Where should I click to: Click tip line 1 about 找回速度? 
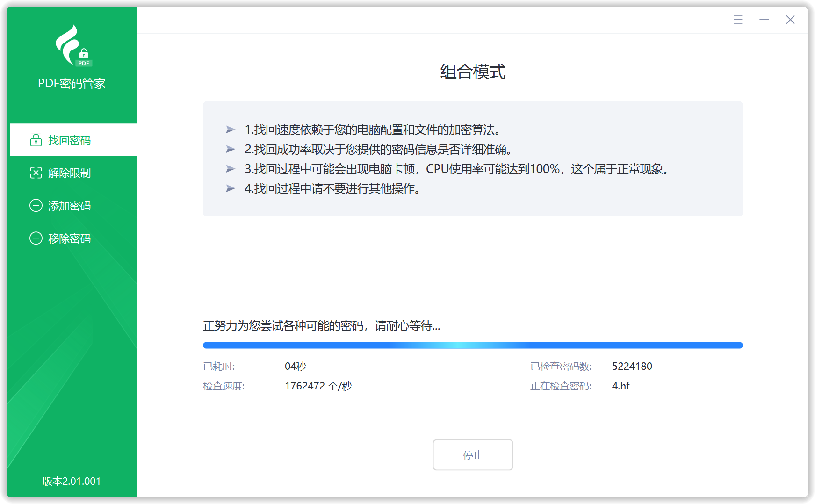pos(373,130)
